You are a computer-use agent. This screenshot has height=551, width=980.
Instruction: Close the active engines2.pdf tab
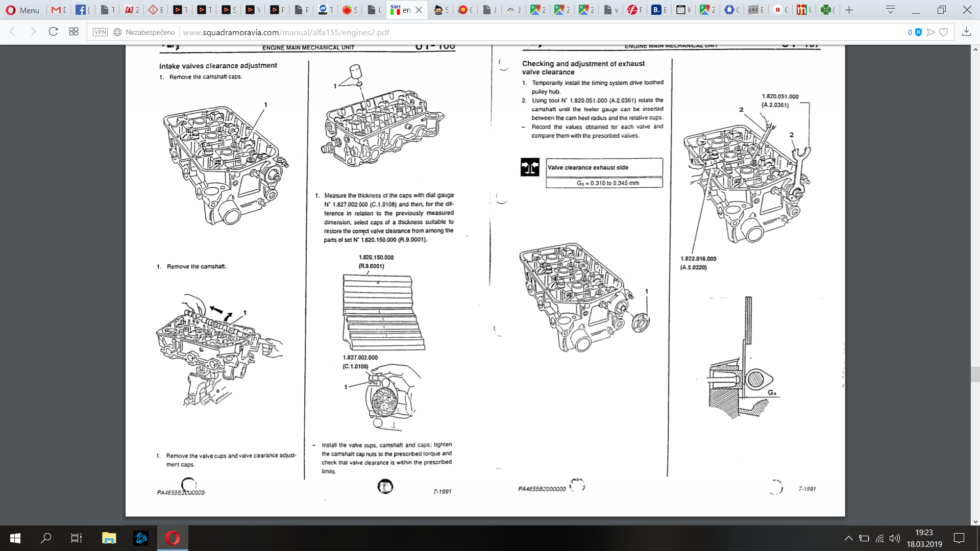pyautogui.click(x=419, y=10)
